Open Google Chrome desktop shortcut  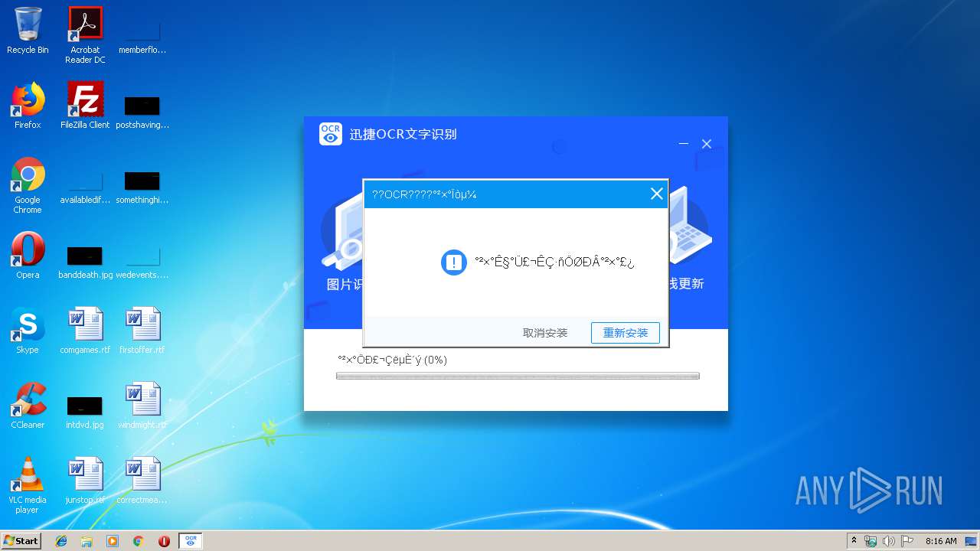[x=28, y=185]
